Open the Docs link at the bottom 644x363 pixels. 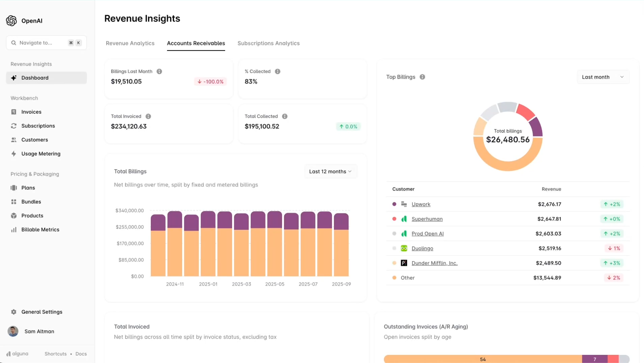(81, 354)
